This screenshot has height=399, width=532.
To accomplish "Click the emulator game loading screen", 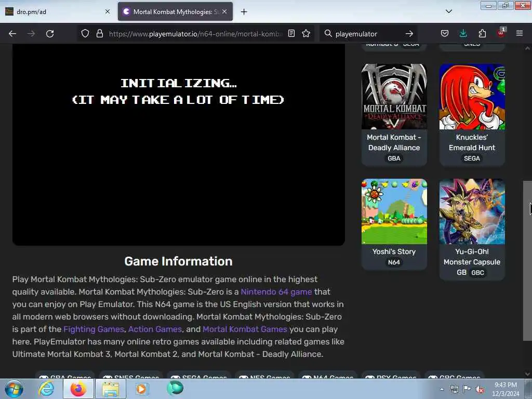I will (179, 144).
